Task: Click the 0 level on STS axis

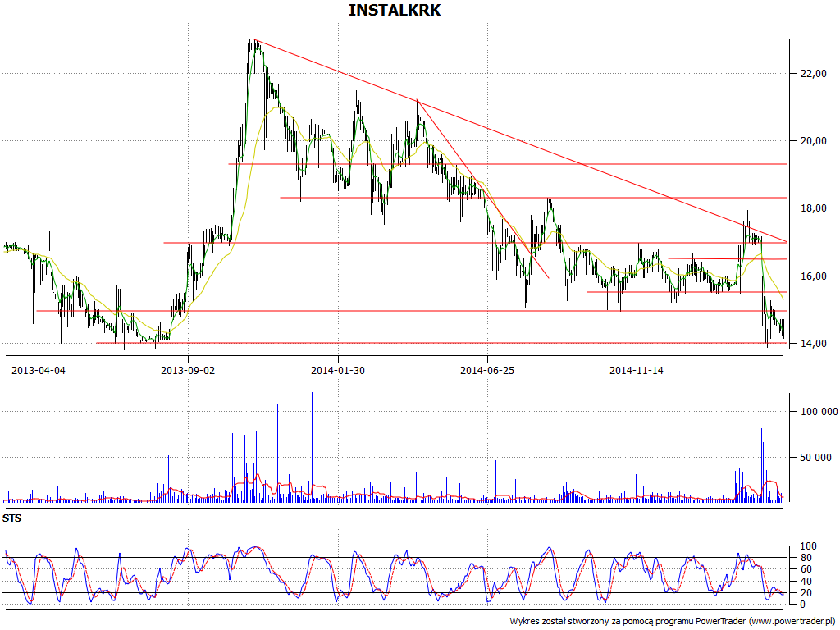Action: tap(803, 605)
